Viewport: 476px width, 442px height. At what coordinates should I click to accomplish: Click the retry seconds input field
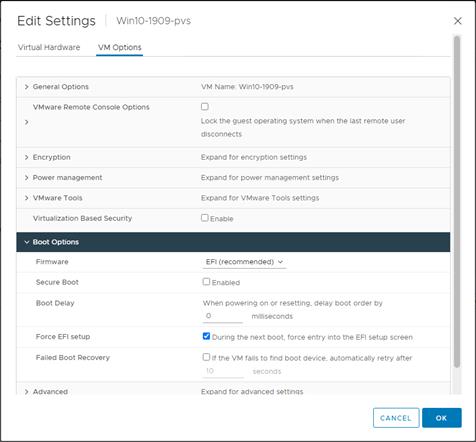pos(223,371)
